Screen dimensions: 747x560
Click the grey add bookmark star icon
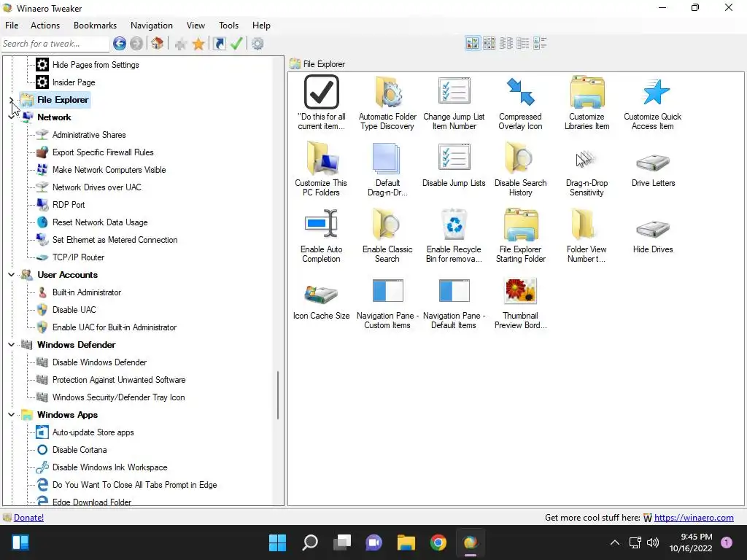[181, 44]
